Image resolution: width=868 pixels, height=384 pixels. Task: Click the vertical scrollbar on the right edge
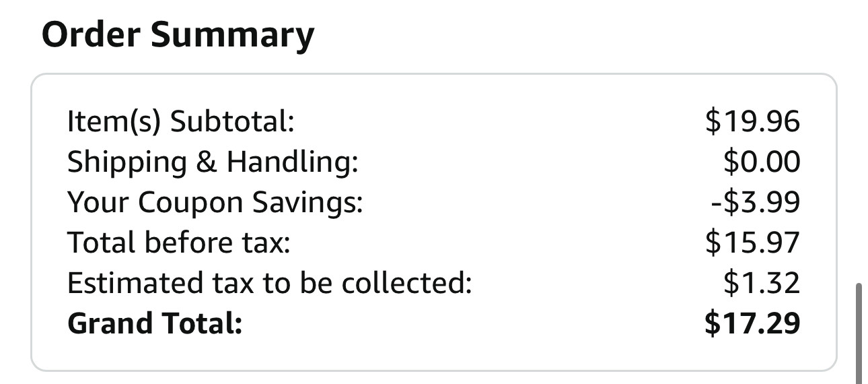click(x=859, y=333)
